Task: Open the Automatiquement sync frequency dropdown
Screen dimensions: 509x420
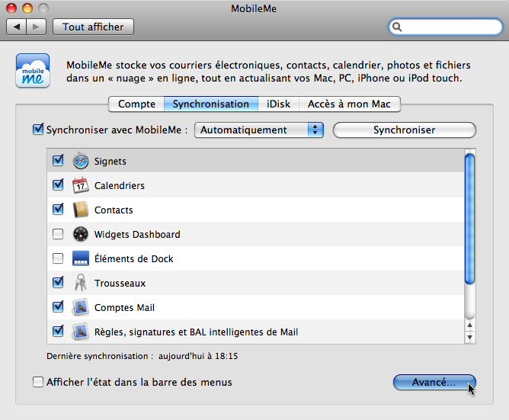Action: [259, 130]
